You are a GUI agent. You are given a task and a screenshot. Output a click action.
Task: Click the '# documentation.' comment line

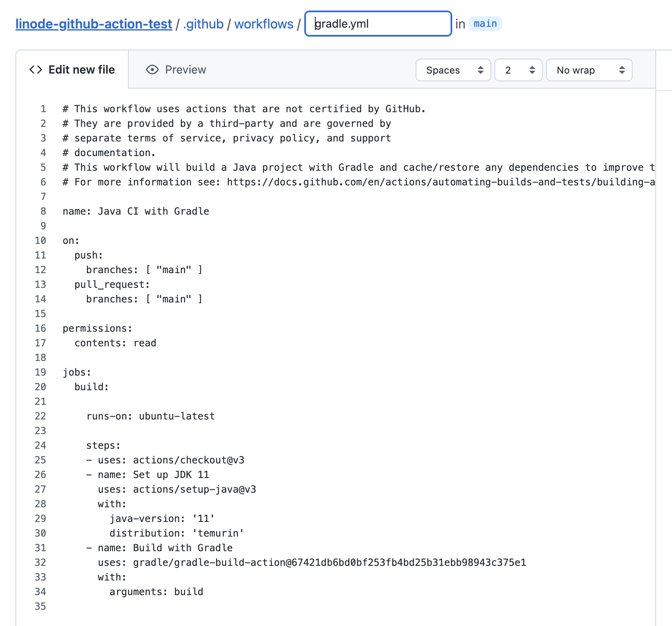[x=109, y=153]
